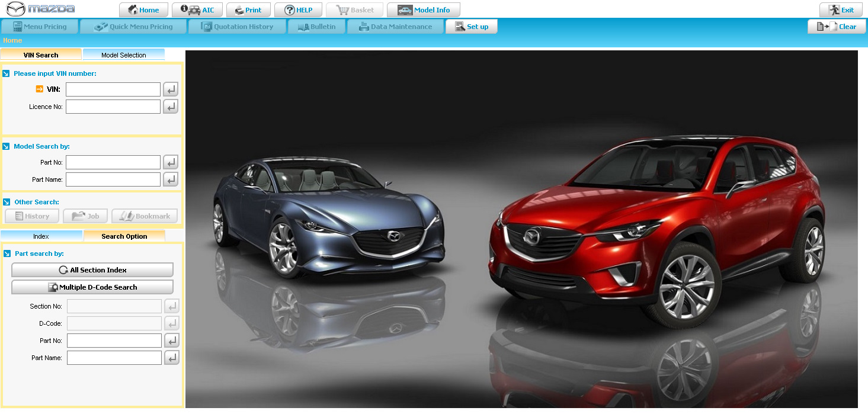Click Multiple D-Code Search button
This screenshot has height=414, width=868.
[92, 287]
